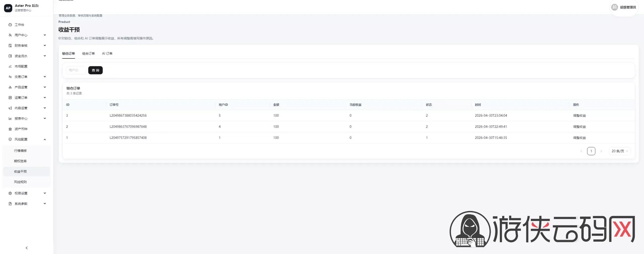Click 调整收益 for order ID 3
The image size is (644, 254).
tap(579, 115)
